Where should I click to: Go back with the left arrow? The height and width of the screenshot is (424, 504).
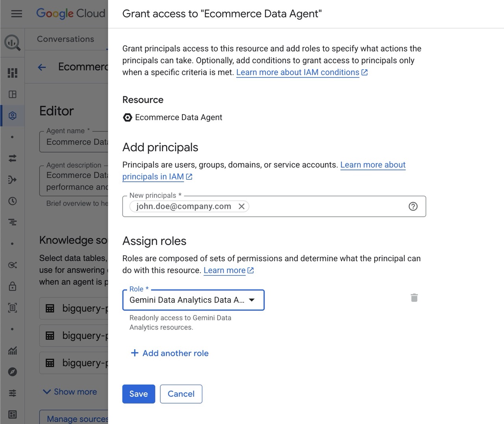pos(42,67)
